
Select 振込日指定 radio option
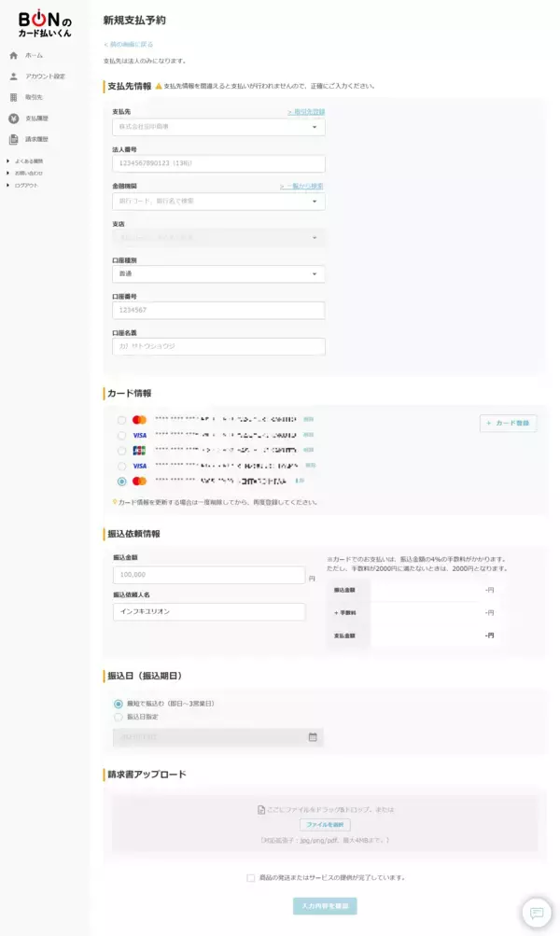[x=119, y=717]
